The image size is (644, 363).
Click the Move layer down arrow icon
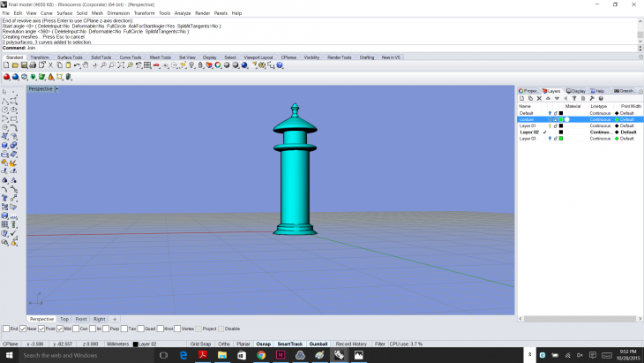(x=557, y=98)
